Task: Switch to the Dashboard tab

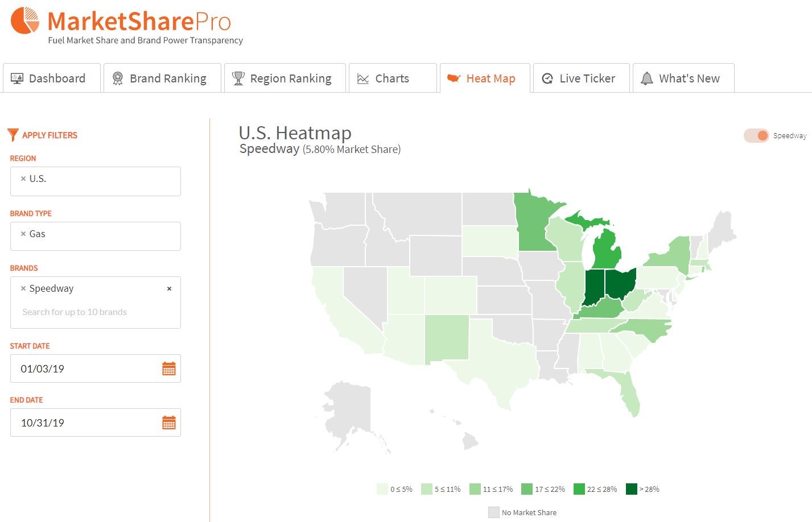Action: coord(52,78)
